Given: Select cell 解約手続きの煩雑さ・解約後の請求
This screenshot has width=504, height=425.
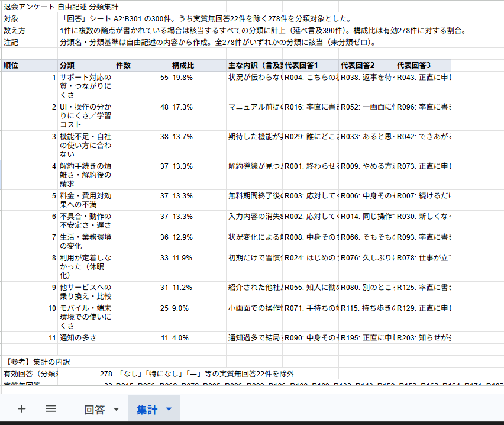Looking at the screenshot, I should coord(86,175).
